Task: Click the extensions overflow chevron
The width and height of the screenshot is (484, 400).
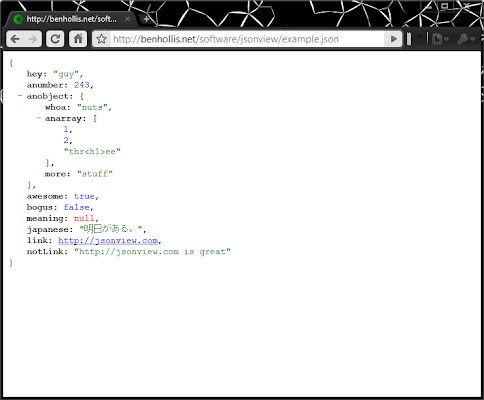Action: pos(419,37)
